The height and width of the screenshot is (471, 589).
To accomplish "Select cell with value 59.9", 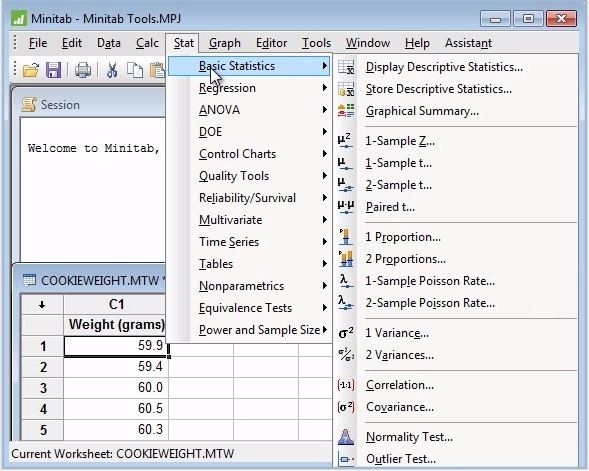I will click(x=116, y=346).
